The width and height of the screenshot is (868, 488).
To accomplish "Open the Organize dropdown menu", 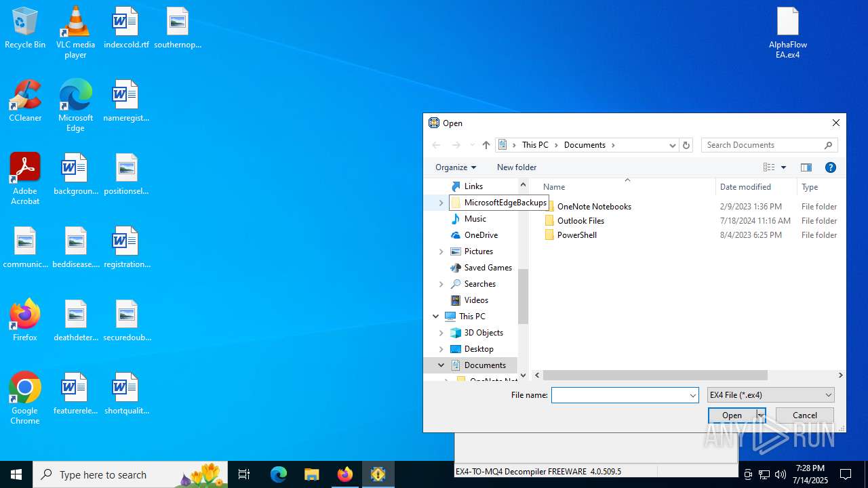I will point(456,167).
